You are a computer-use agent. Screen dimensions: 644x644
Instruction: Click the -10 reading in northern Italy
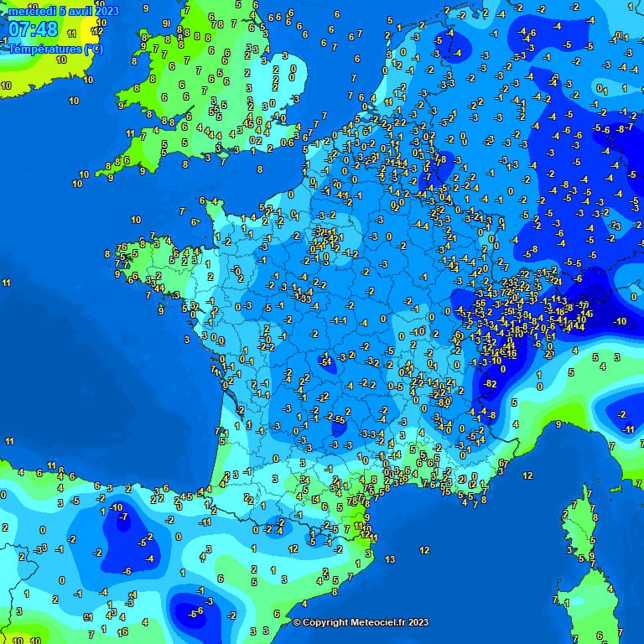[620, 322]
